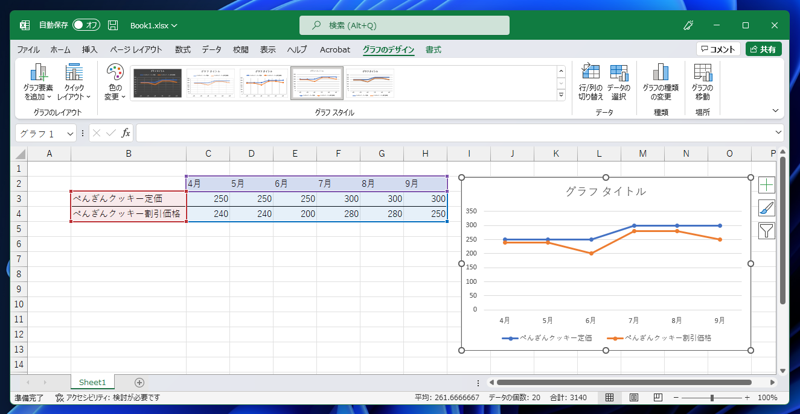Click the chart title グラフ タイトル
Image resolution: width=800 pixels, height=414 pixels.
tap(606, 191)
